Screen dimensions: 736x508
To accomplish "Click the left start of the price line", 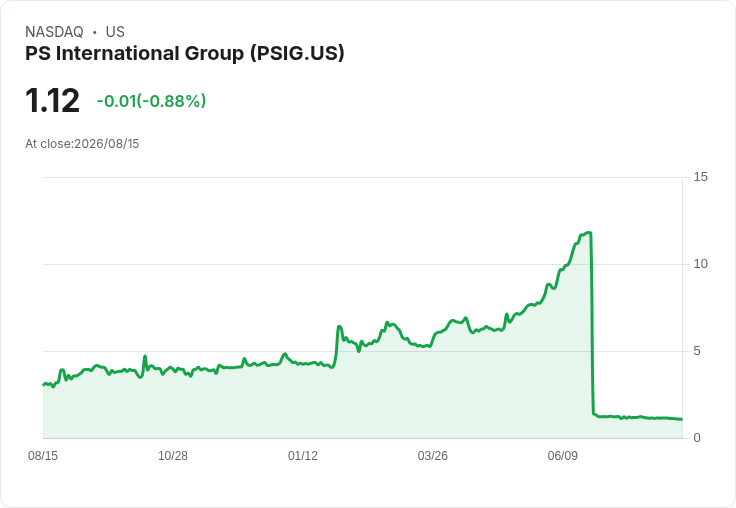I will pos(44,385).
